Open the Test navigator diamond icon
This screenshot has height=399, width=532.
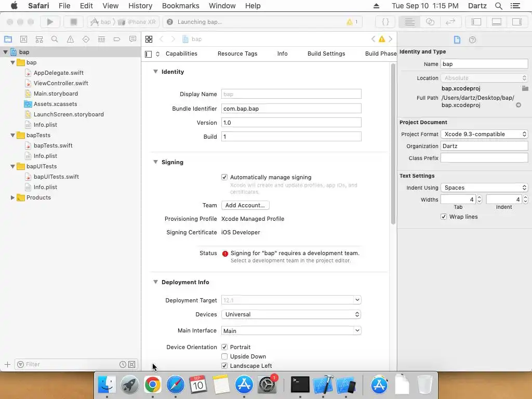tap(86, 39)
